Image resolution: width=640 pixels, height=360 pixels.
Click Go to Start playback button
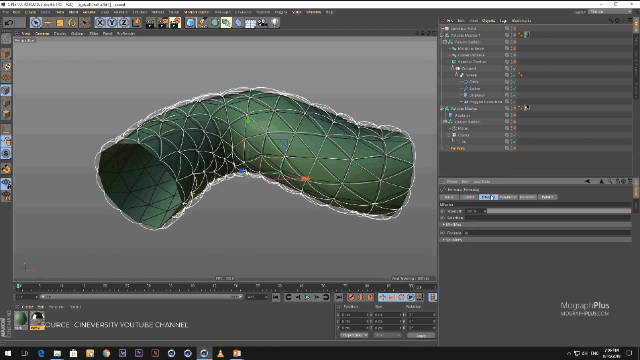point(276,297)
